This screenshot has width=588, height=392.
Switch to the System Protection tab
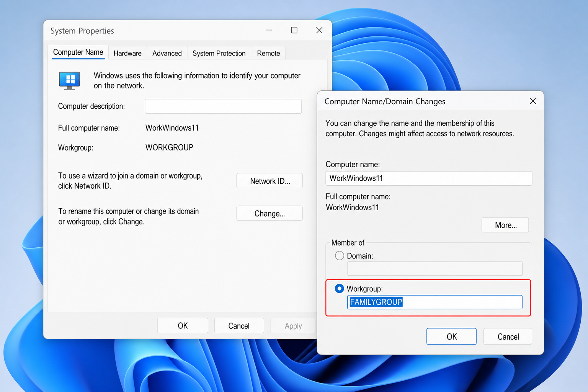click(219, 53)
